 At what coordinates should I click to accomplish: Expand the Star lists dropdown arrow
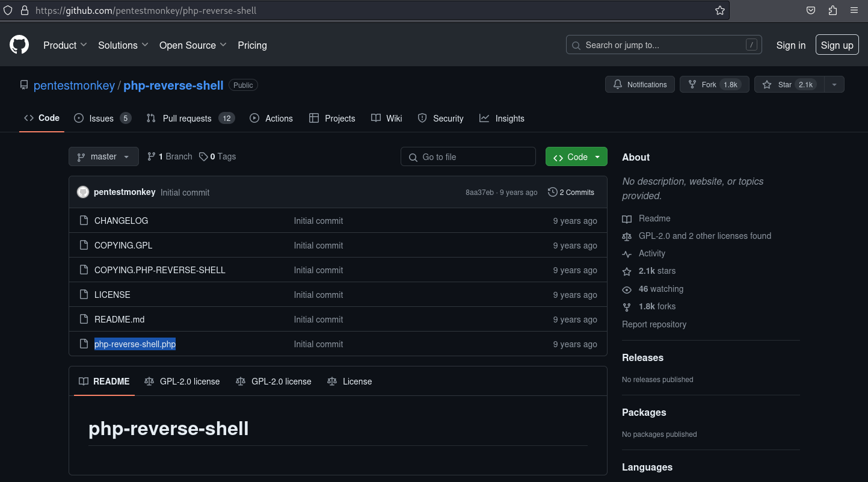(x=834, y=85)
